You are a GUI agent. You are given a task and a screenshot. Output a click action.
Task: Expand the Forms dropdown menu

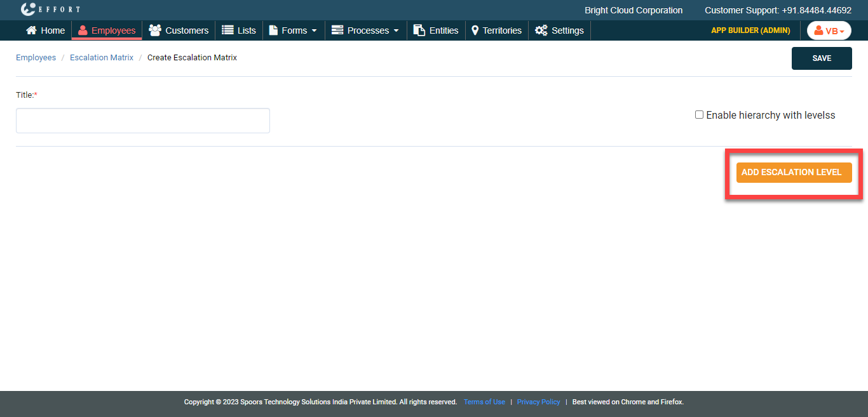click(x=293, y=30)
